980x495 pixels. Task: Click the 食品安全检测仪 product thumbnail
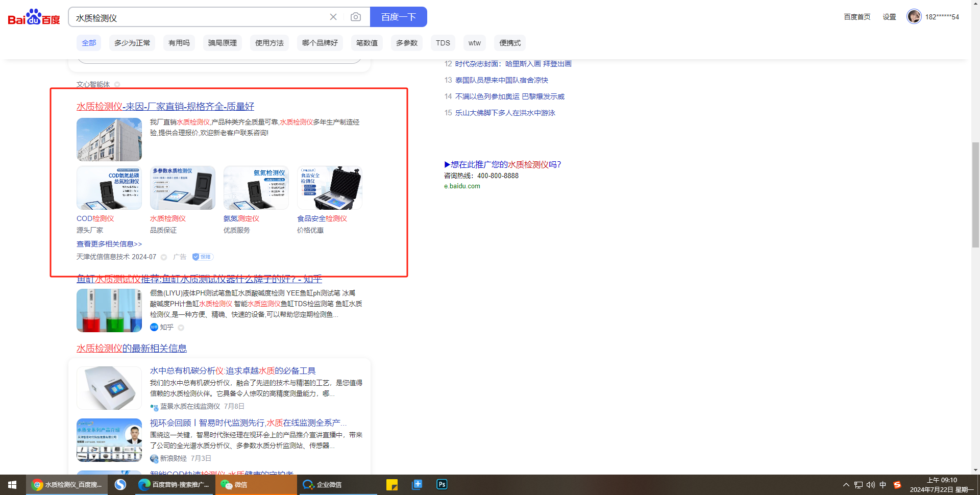point(330,188)
